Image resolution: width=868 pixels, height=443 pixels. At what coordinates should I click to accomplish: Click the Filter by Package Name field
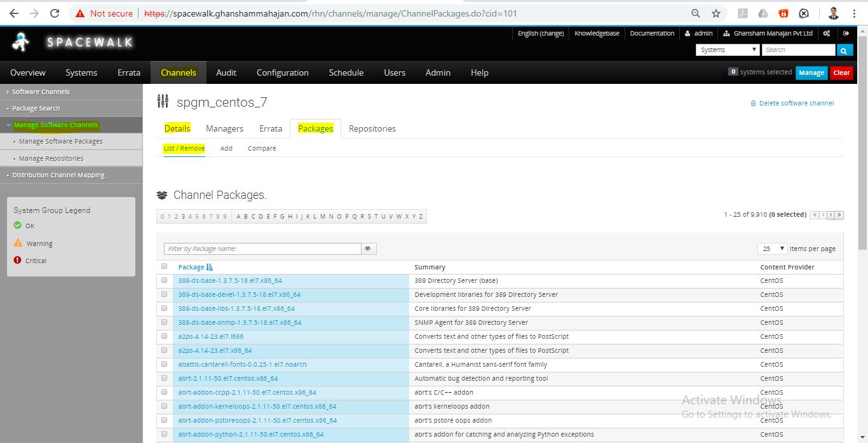[x=262, y=249]
